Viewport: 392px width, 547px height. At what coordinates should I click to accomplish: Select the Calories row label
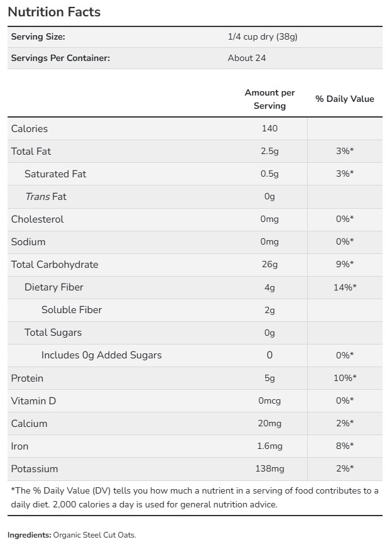tap(30, 129)
